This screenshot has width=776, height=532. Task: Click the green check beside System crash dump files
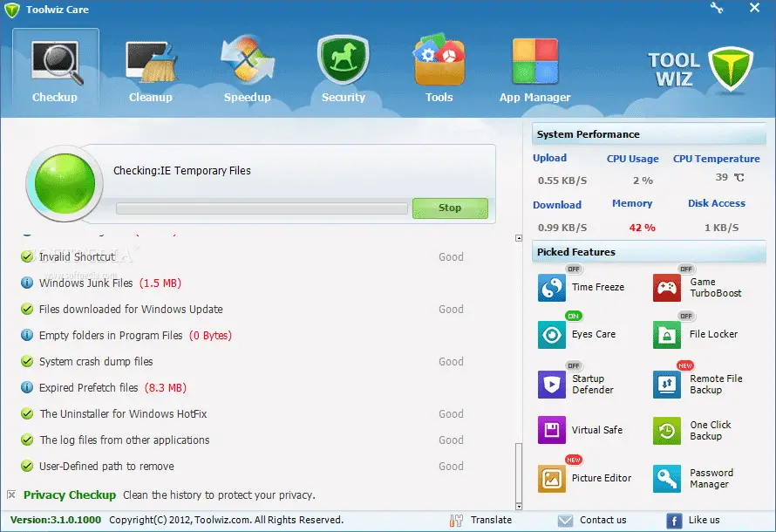pyautogui.click(x=27, y=361)
